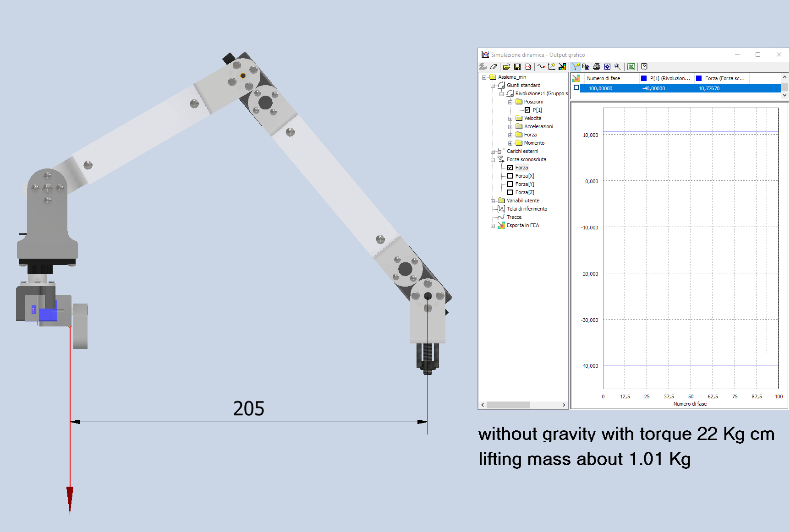Select the Telai di riferimento tree item
Viewport: 790px width, 532px height.
(527, 209)
